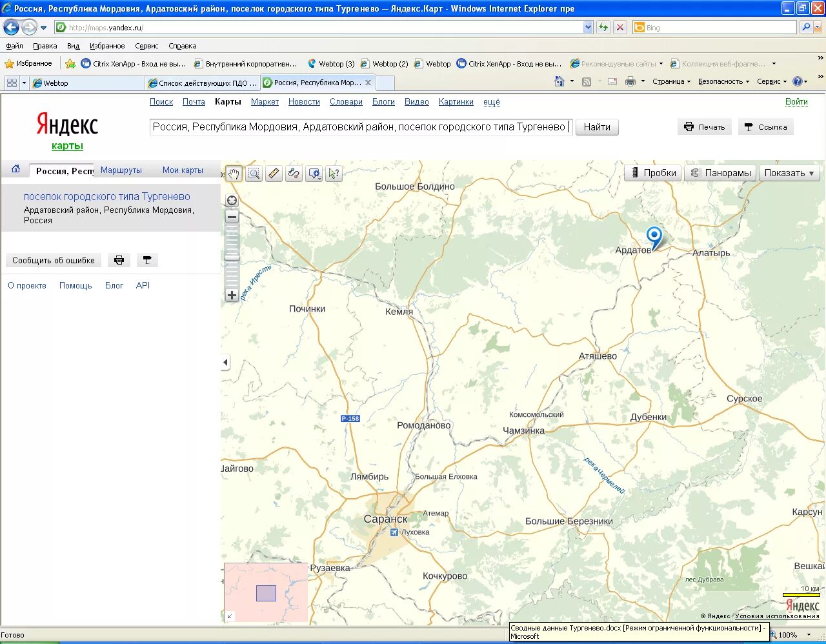
Task: Zoom out with the minus button
Action: click(x=232, y=217)
